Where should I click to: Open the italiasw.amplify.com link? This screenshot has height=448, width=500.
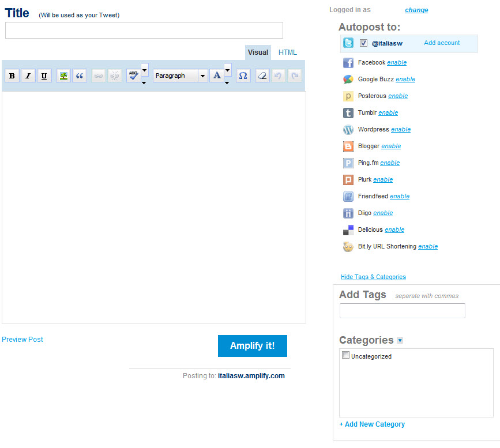pyautogui.click(x=251, y=376)
